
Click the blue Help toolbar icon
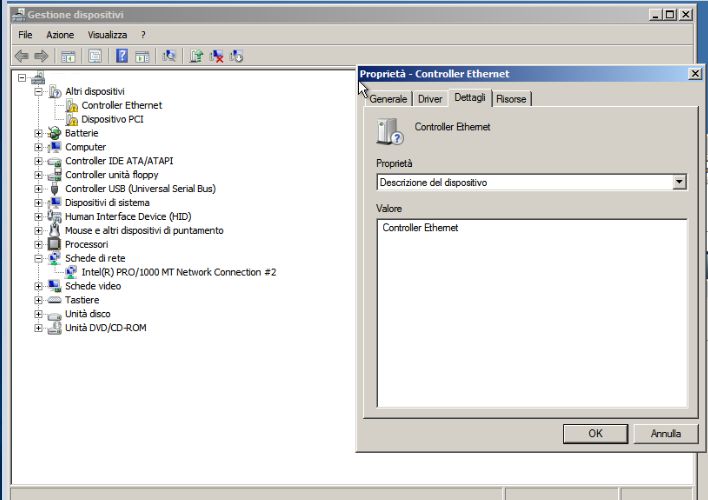coord(122,56)
